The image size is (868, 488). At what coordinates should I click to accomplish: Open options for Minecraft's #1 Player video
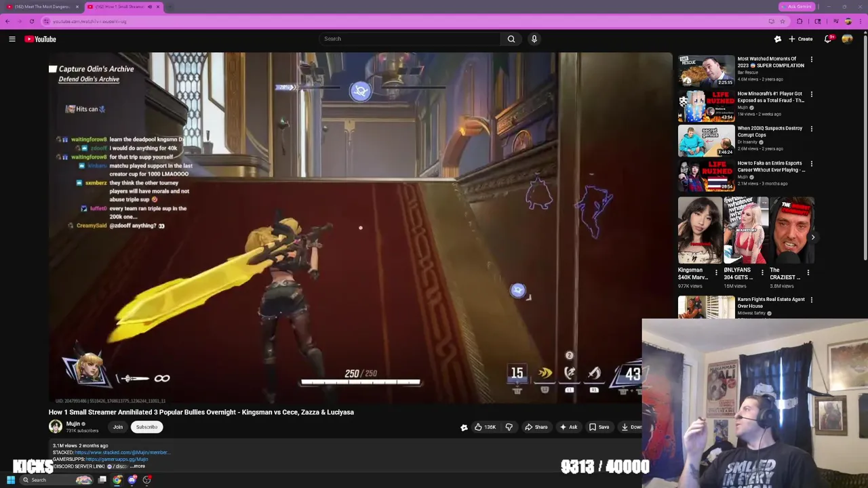(x=812, y=94)
